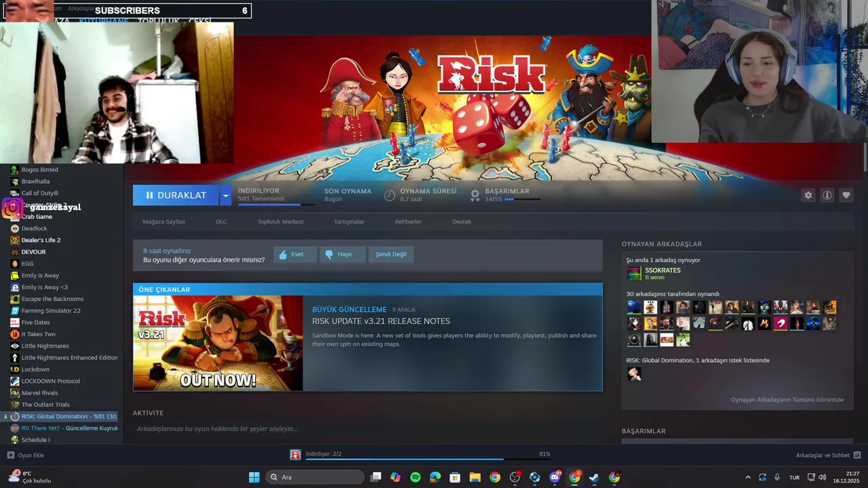Screen dimensions: 868x488
Task: Click the playtime clock icon beside OYNAMA SÜRESİ
Action: 389,195
